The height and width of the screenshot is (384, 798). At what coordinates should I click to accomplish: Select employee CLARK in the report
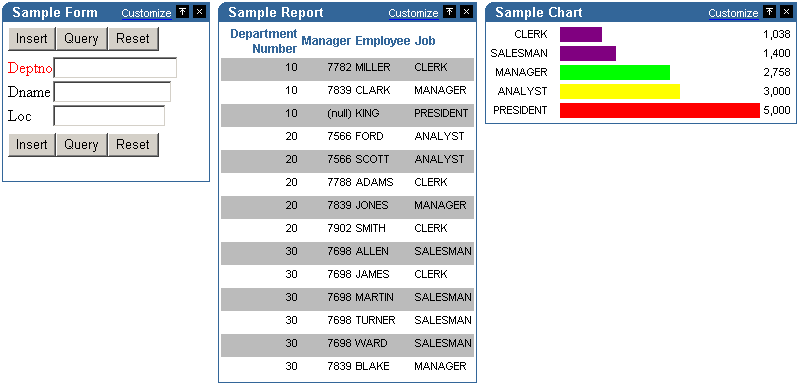pos(373,90)
